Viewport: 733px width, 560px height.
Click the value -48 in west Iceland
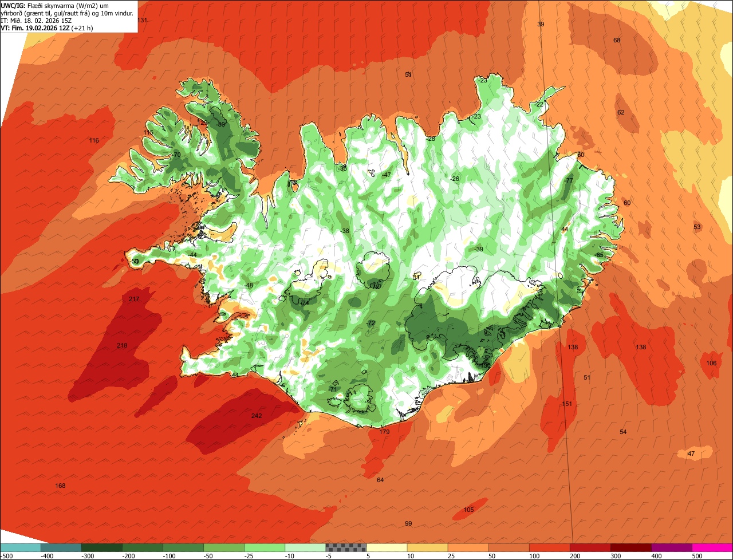pos(248,285)
